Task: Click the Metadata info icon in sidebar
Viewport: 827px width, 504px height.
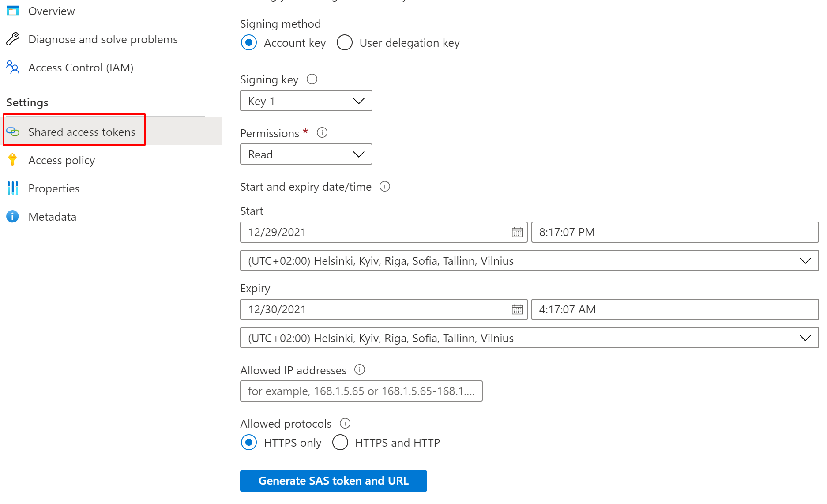Action: (x=12, y=217)
